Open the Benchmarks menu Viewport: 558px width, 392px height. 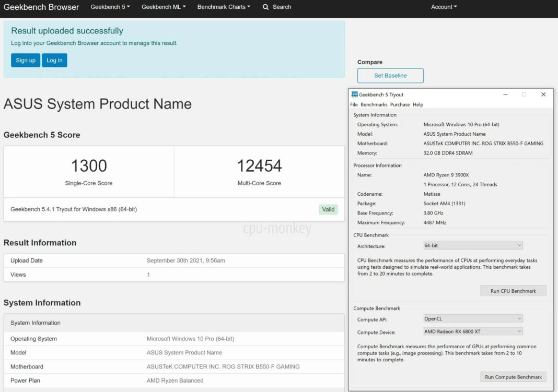pos(374,105)
